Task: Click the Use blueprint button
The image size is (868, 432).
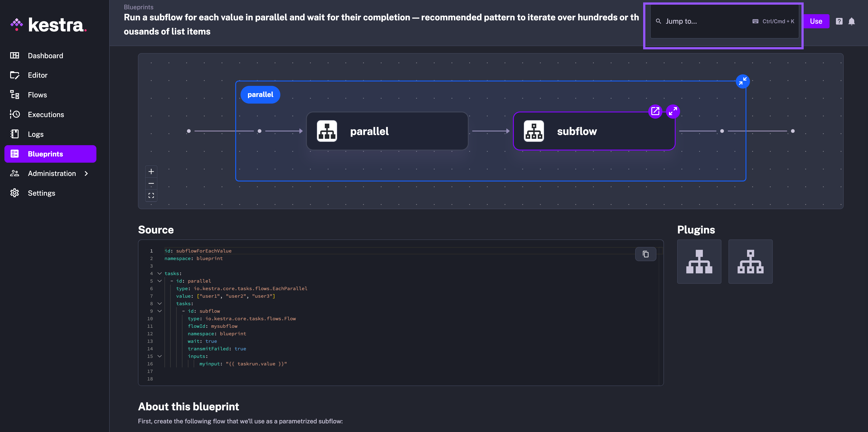Action: coord(816,21)
